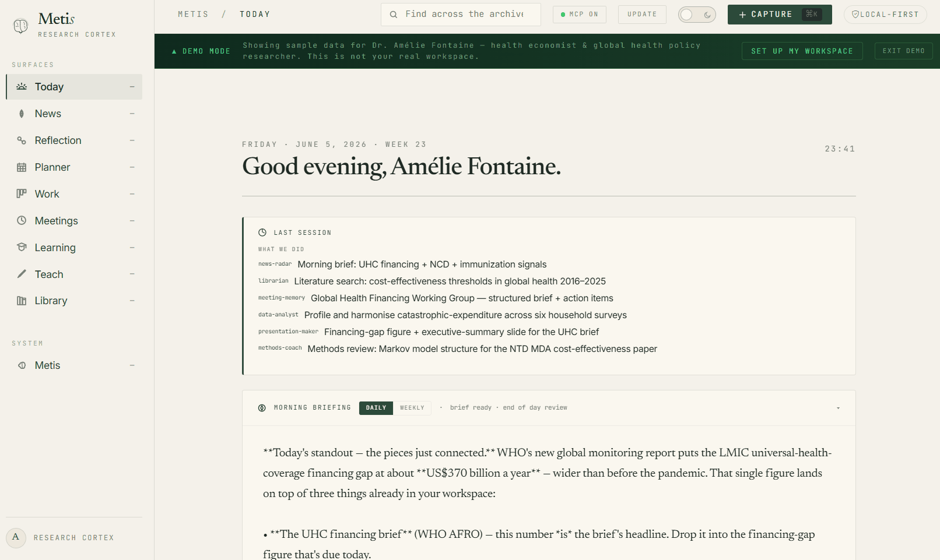This screenshot has width=940, height=560.
Task: Select the Daily briefing option
Action: pos(376,408)
